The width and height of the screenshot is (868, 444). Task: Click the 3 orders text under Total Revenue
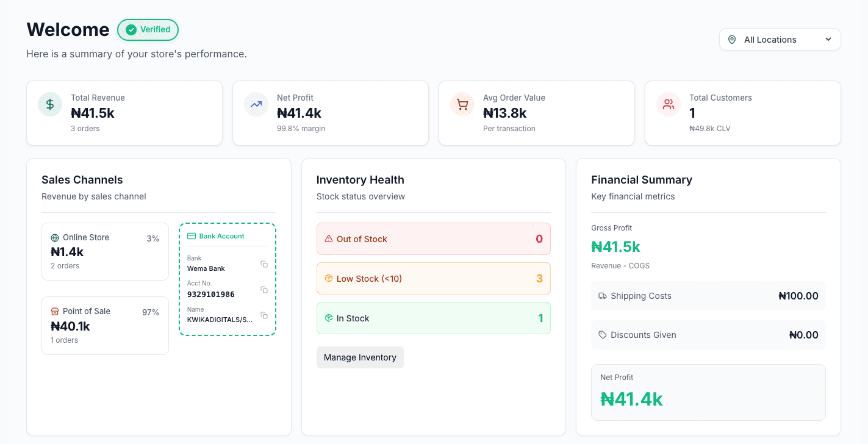click(85, 129)
